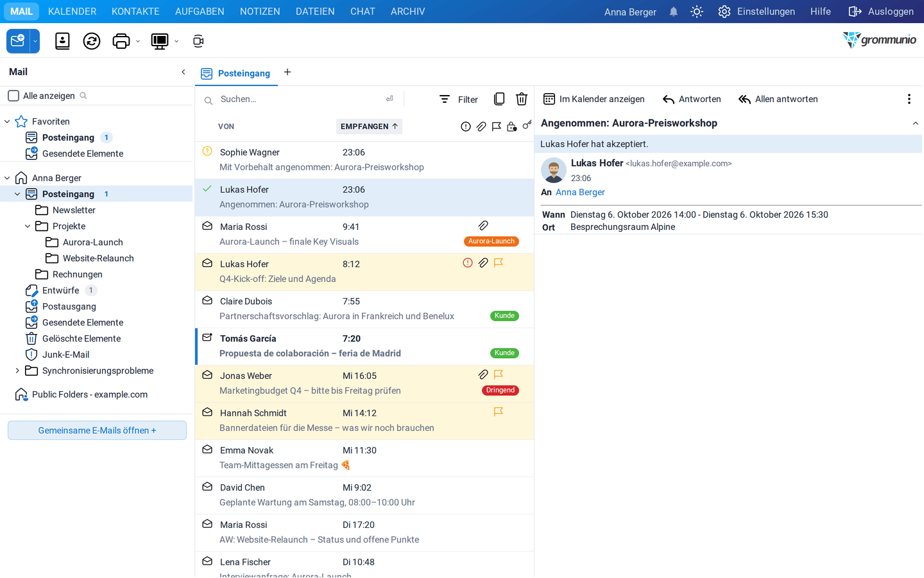This screenshot has height=578, width=924.
Task: Open the Posteingang tab
Action: coord(237,73)
